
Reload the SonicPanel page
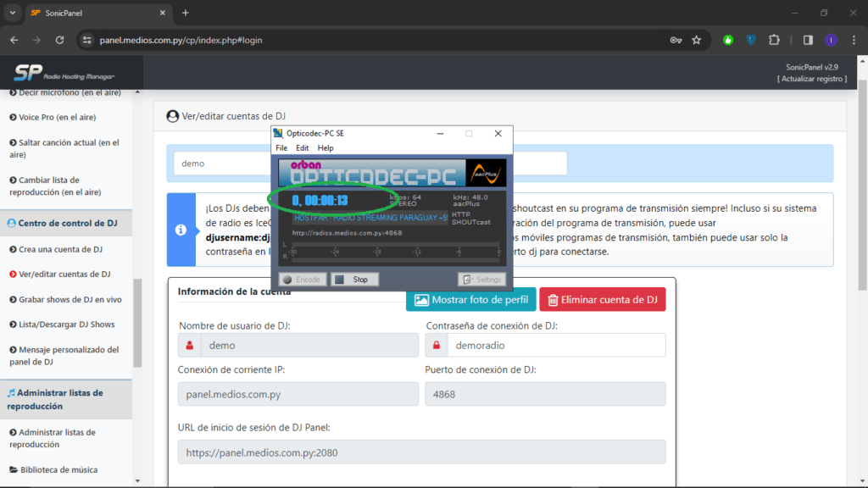pos(60,40)
